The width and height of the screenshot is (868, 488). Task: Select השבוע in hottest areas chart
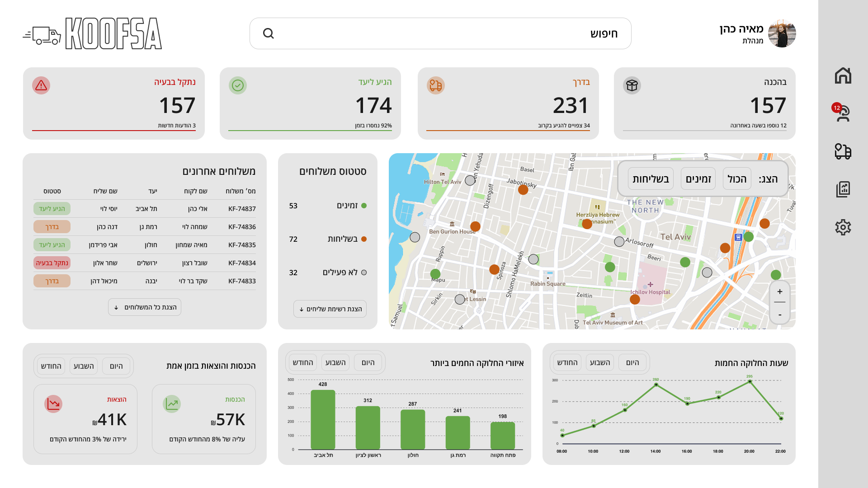[335, 363]
